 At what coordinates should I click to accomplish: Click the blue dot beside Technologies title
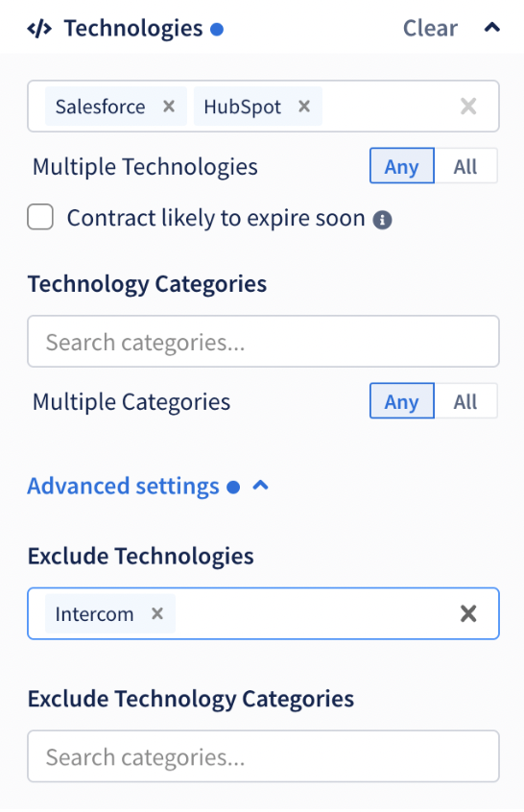[217, 30]
